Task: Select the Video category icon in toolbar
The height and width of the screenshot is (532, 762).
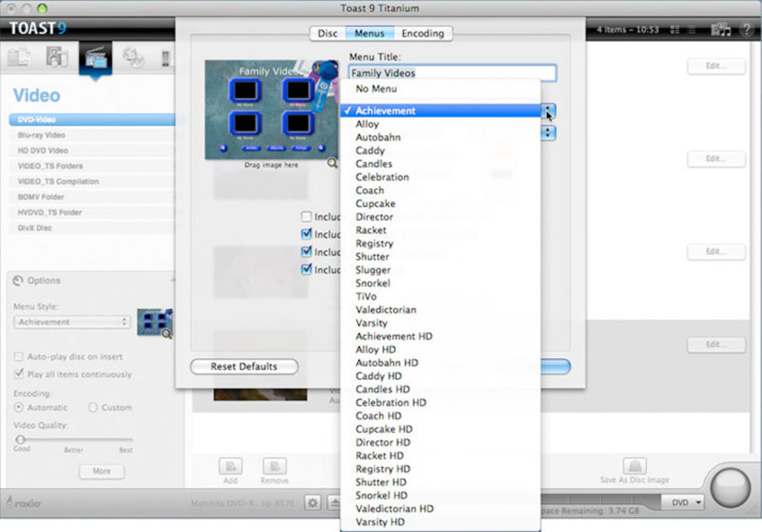Action: tap(96, 58)
